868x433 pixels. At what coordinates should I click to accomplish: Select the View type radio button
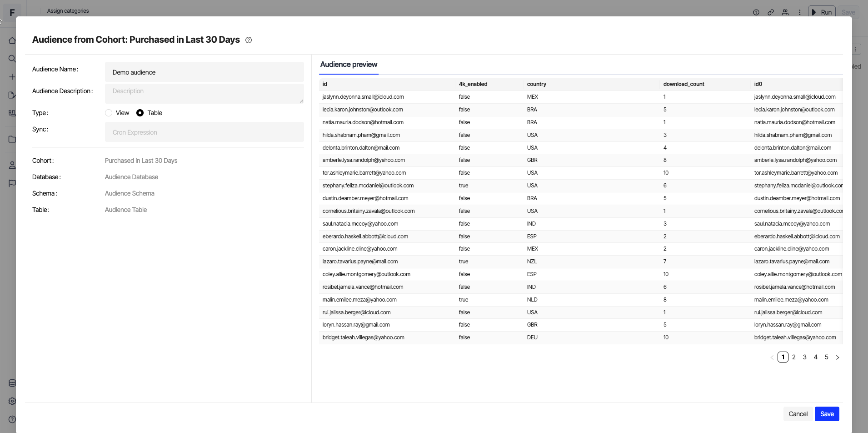tap(109, 113)
